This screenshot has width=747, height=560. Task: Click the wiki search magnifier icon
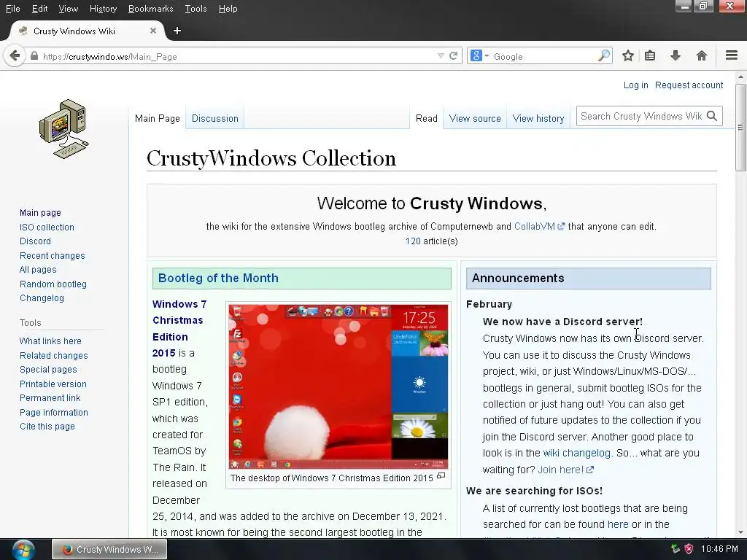click(x=712, y=116)
